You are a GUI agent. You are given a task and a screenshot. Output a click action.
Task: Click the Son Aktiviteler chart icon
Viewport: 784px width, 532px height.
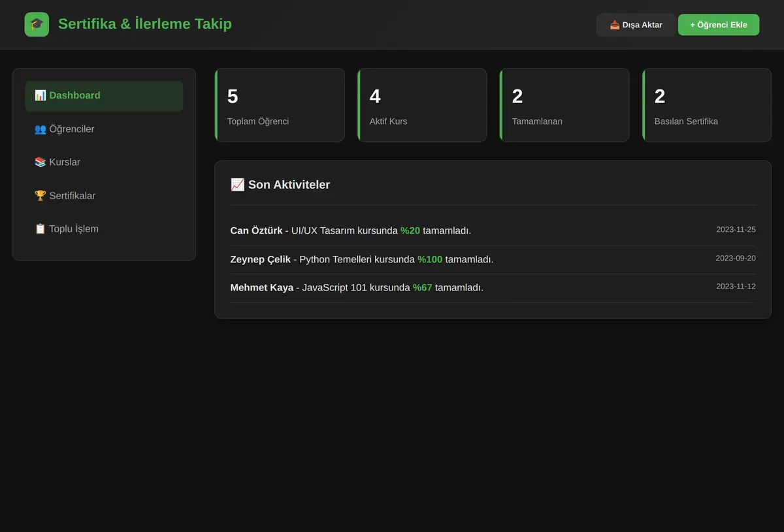pos(238,185)
